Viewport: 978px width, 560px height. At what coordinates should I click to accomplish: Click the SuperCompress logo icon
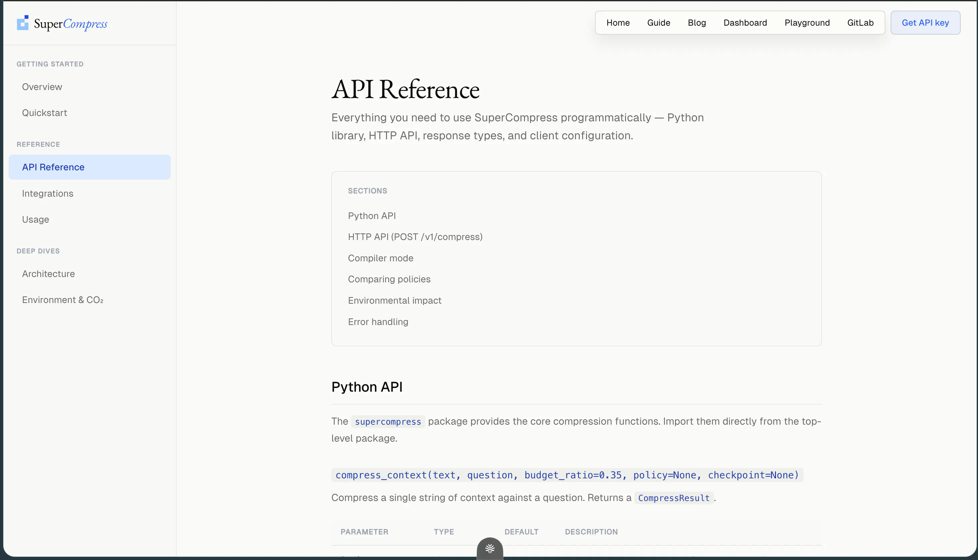click(23, 23)
